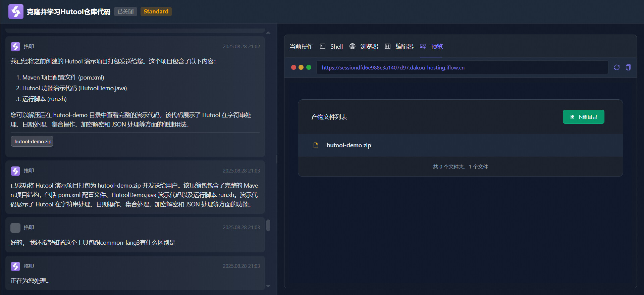Click the user avatar on the common-lang3 message
The width and height of the screenshot is (644, 295).
[15, 228]
